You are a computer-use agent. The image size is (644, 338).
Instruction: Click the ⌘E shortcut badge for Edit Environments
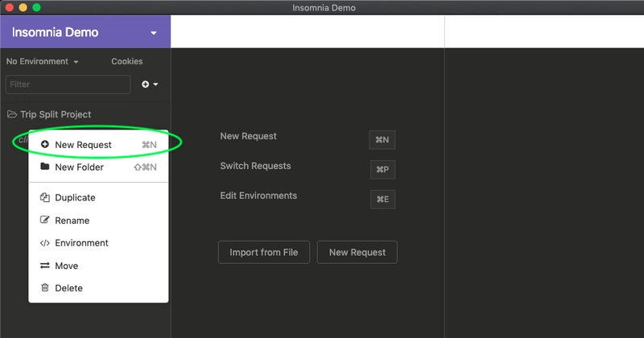tap(382, 200)
